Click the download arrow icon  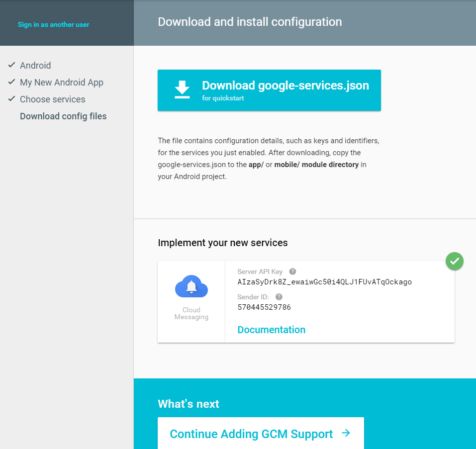click(182, 90)
